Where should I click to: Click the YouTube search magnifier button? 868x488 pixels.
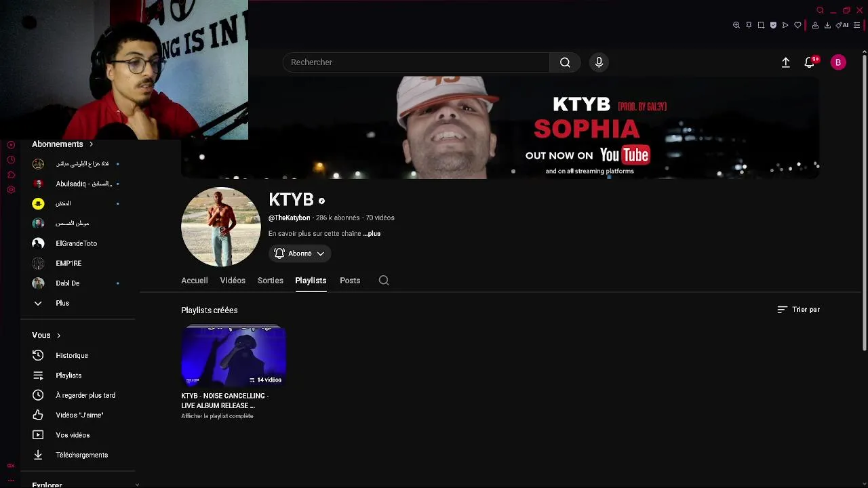click(565, 62)
